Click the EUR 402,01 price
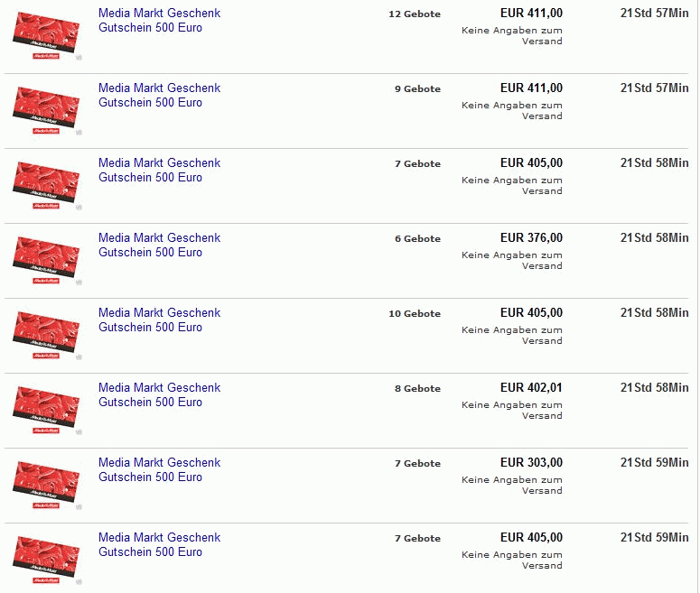The width and height of the screenshot is (700, 593). [x=531, y=387]
